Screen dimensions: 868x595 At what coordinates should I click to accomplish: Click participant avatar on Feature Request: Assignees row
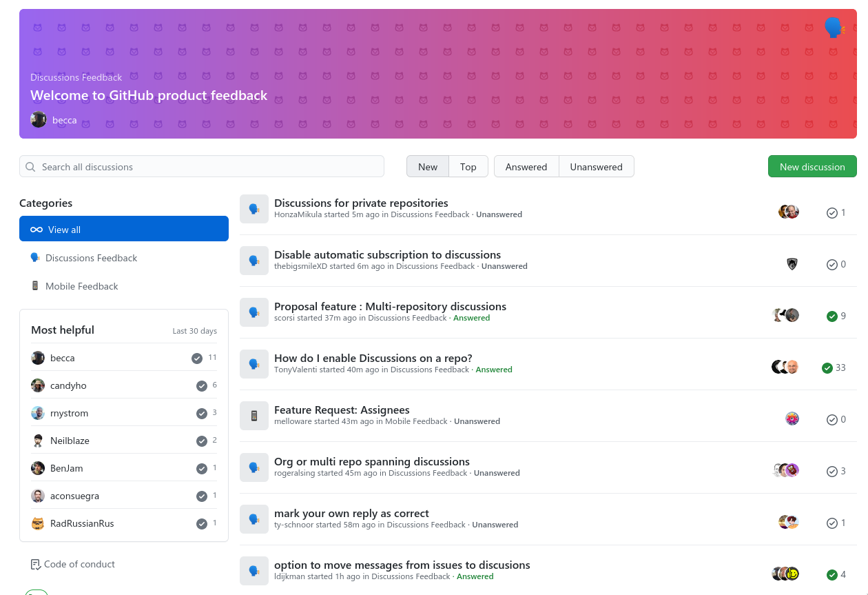[792, 418]
